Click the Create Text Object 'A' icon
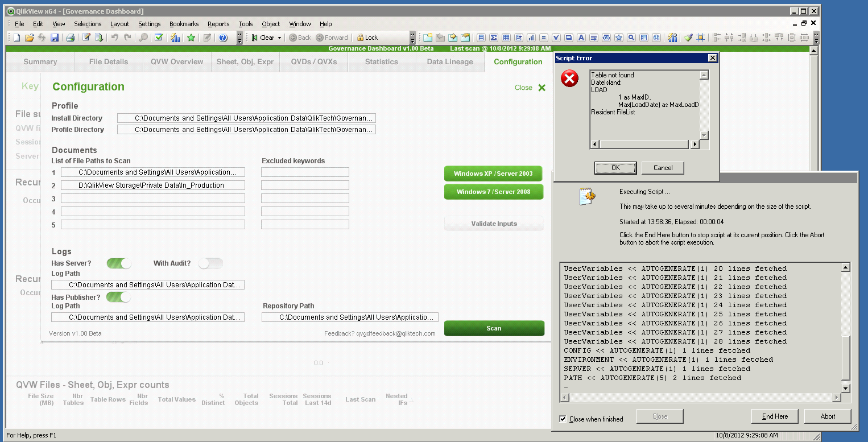 tap(581, 38)
